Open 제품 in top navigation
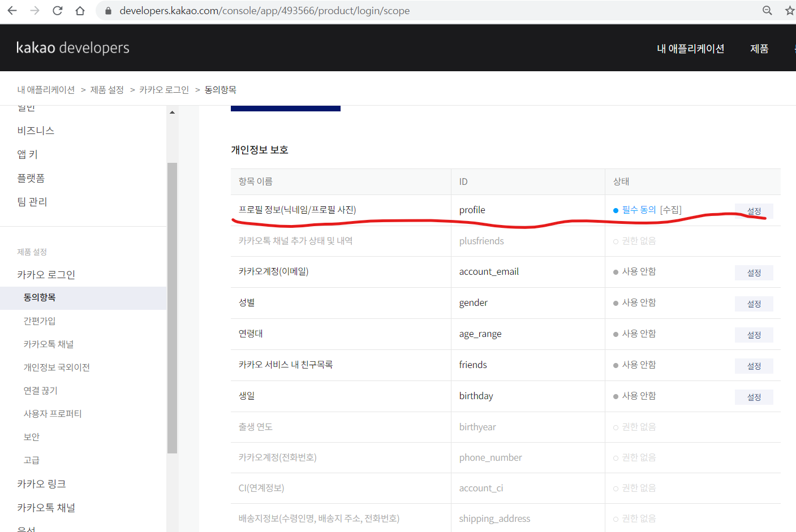The height and width of the screenshot is (532, 796). click(x=759, y=49)
